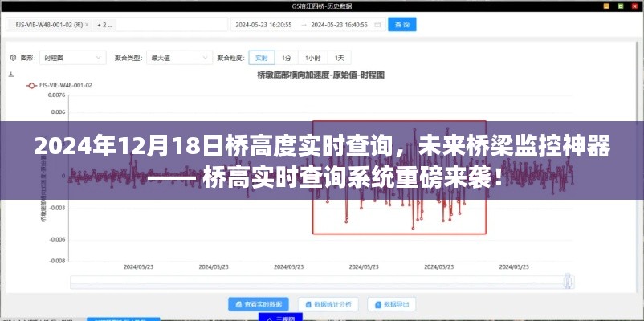Viewport: 644px width, 321px height.
Task: Toggle FJS-VIE-W48-001-02 legend series marker
Action: tap(33, 84)
